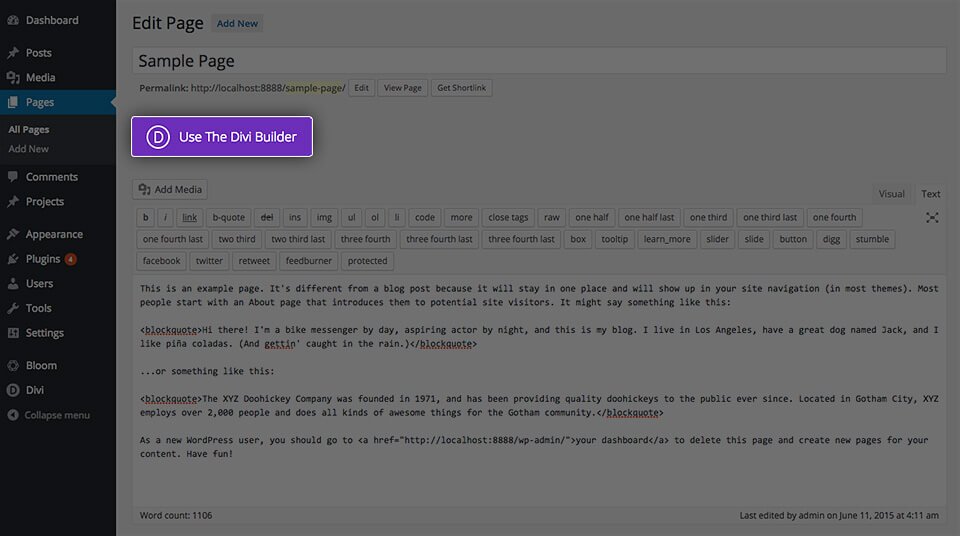
Task: Click the Use The Divi Builder button
Action: (222, 137)
